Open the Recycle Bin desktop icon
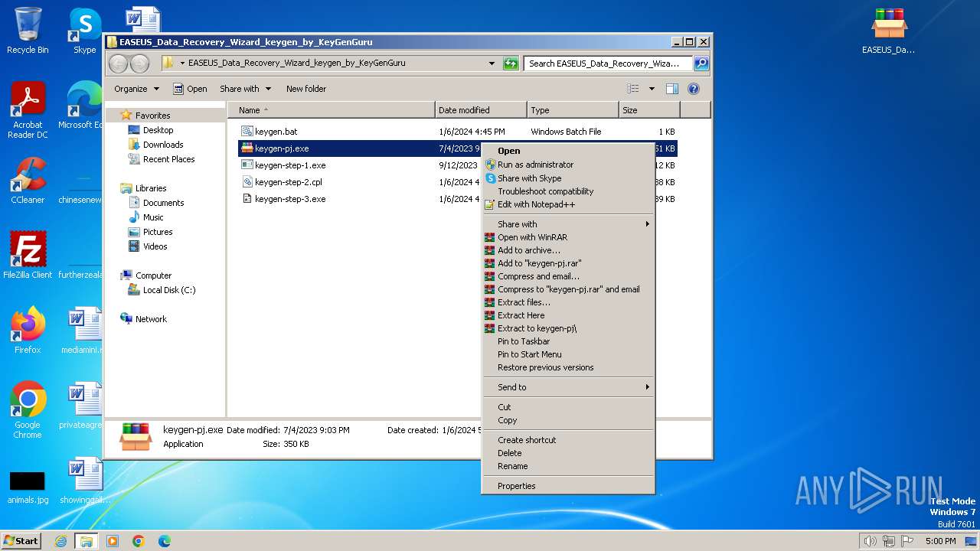Viewport: 980px width, 551px height. [28, 31]
